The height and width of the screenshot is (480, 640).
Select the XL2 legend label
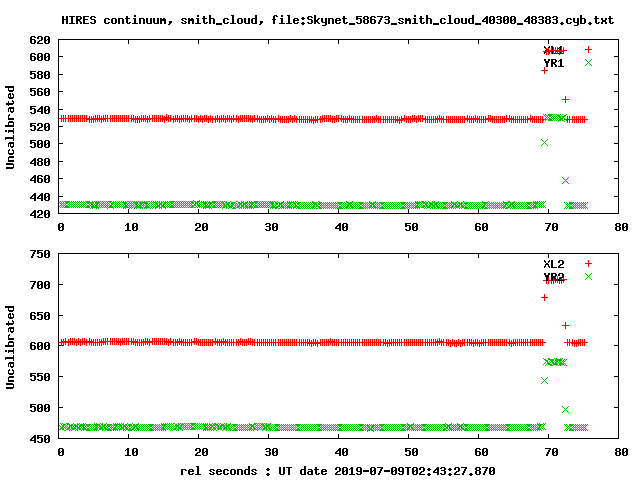point(553,264)
